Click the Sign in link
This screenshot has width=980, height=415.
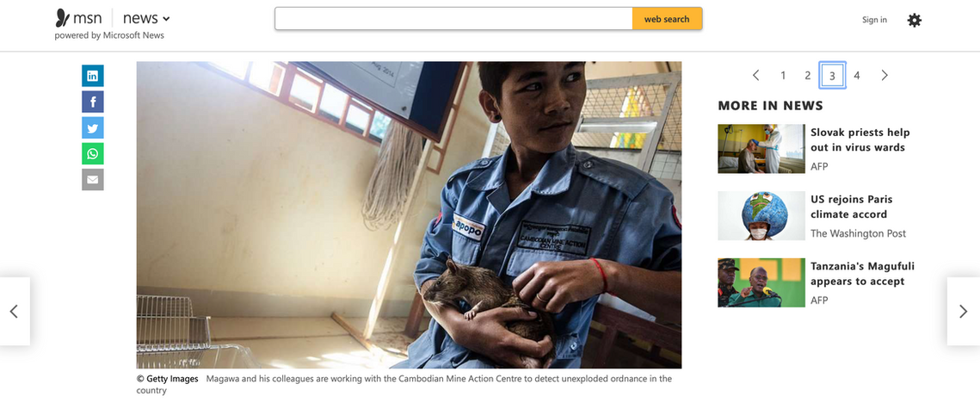point(874,20)
